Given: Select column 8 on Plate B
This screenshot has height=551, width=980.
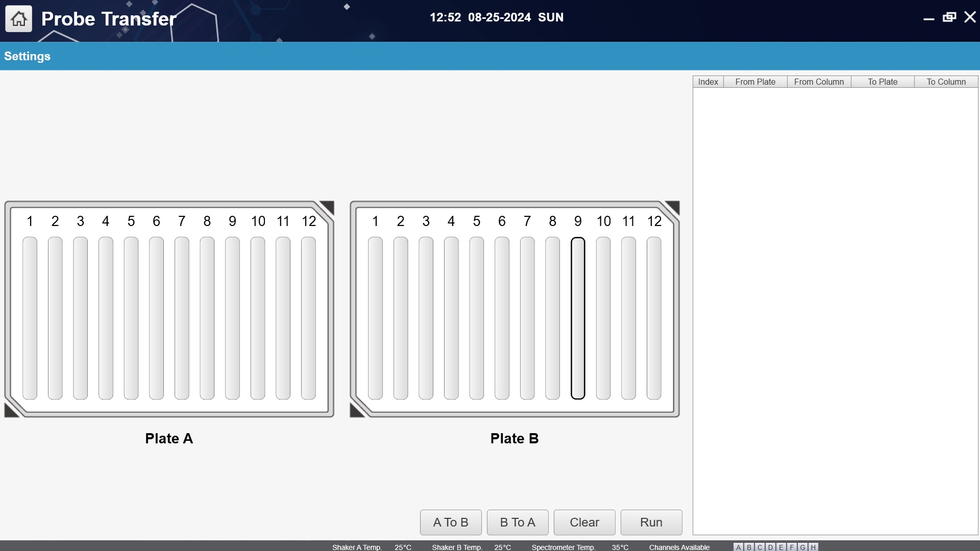Looking at the screenshot, I should tap(552, 318).
